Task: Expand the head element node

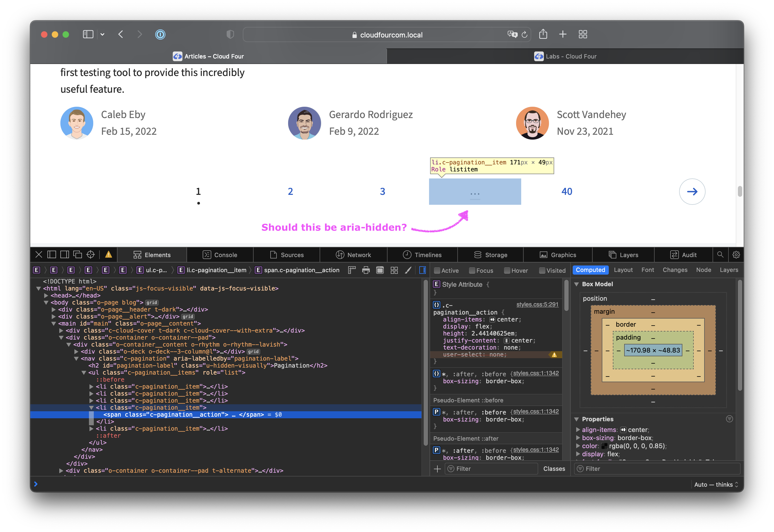Action: [x=46, y=295]
